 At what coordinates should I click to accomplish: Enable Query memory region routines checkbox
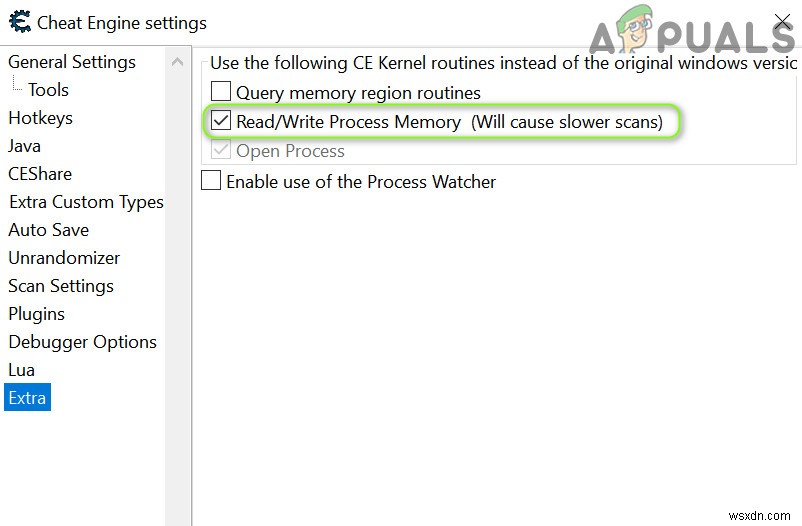point(221,93)
